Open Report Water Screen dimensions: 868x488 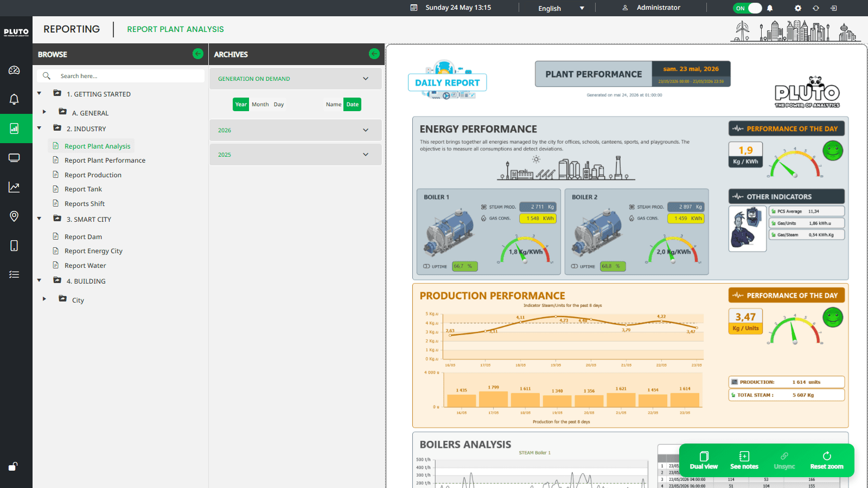(85, 265)
